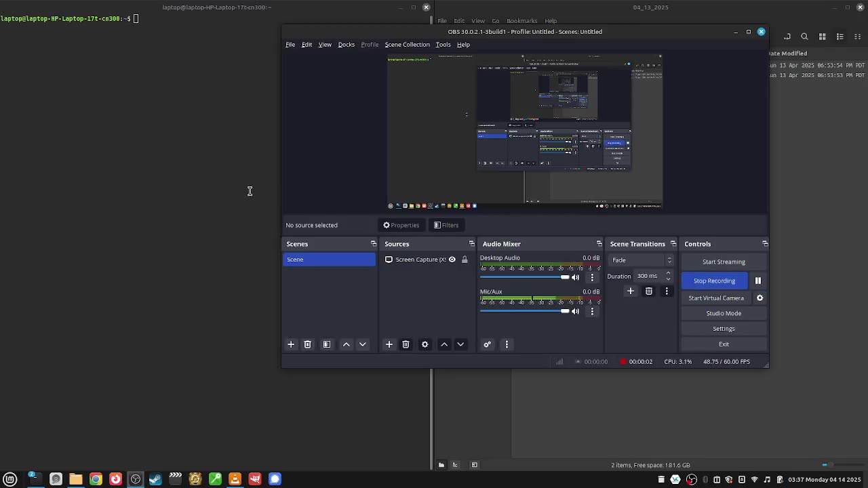This screenshot has height=488, width=868.
Task: Click the OBS preview canvas
Action: click(x=525, y=131)
